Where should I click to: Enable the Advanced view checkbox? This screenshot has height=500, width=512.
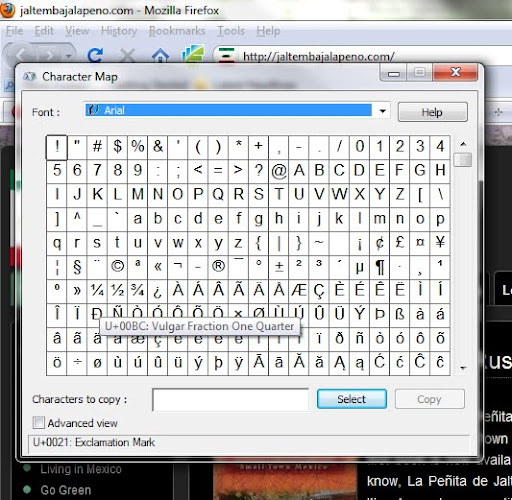[39, 423]
